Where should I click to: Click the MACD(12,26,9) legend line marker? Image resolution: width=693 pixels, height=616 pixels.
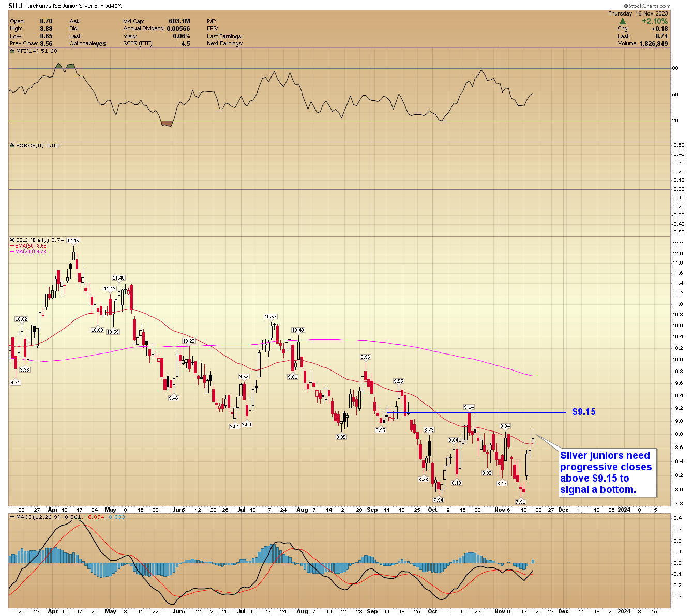12,517
